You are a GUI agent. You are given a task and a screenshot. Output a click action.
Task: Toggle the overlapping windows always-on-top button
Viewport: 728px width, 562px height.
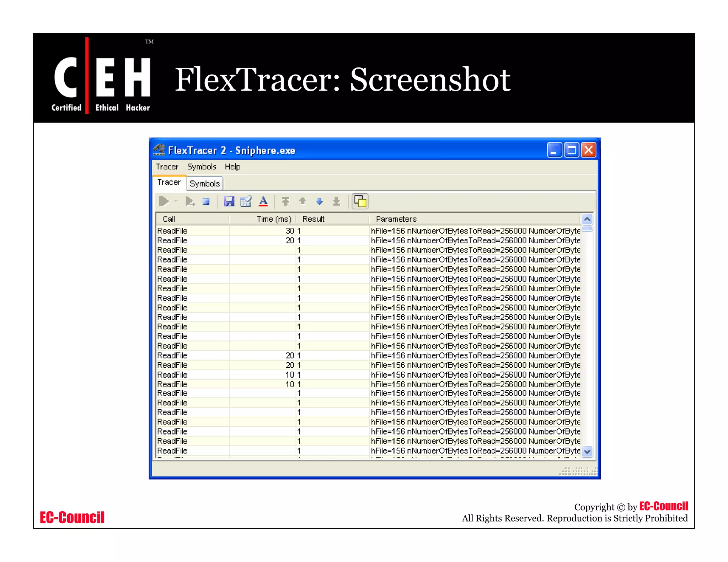(360, 202)
